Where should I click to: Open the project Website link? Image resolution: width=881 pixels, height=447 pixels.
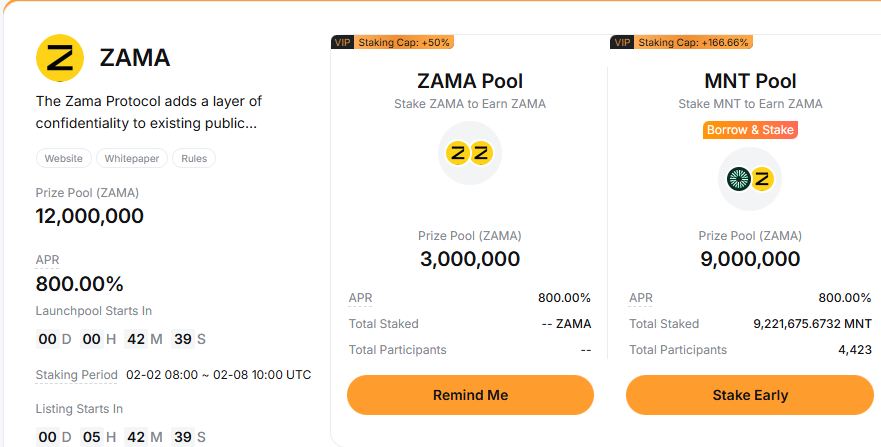pyautogui.click(x=64, y=158)
